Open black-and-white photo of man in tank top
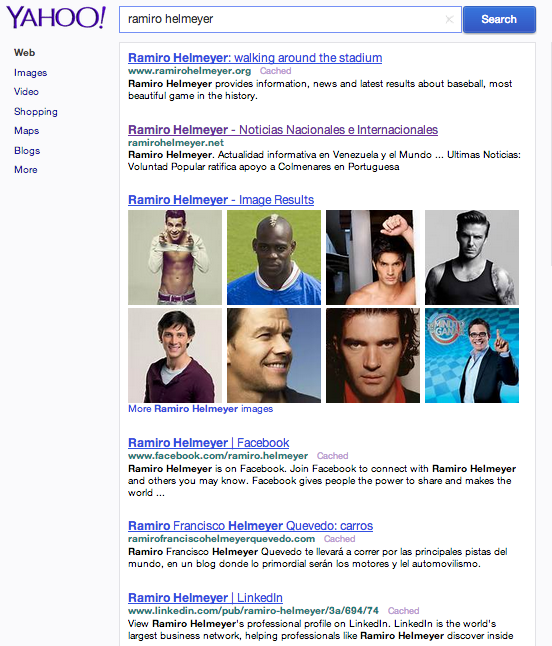Image resolution: width=552 pixels, height=646 pixels. [x=472, y=257]
